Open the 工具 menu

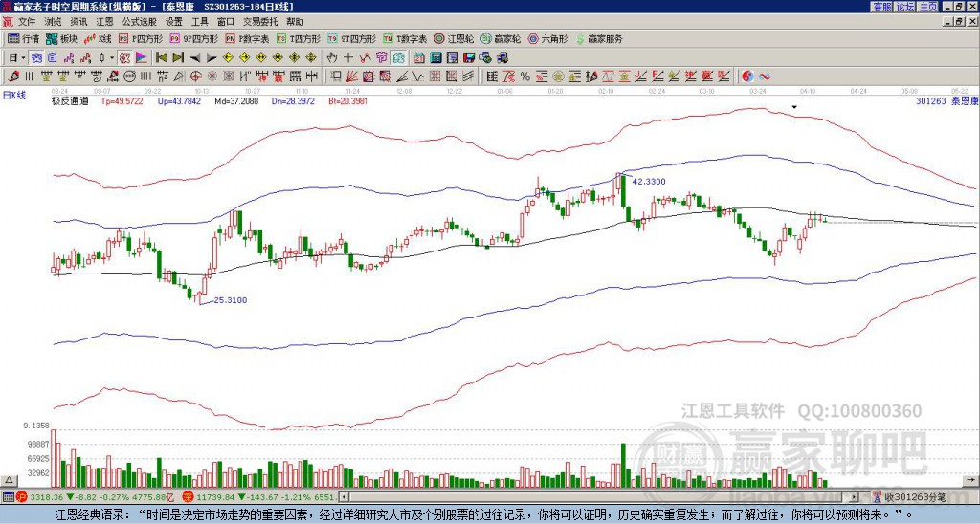tap(199, 22)
